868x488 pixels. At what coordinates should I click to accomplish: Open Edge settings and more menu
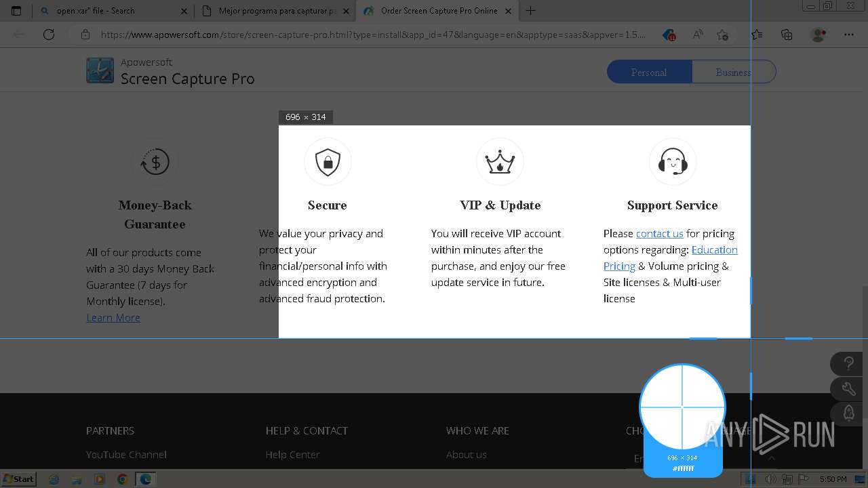pyautogui.click(x=849, y=35)
